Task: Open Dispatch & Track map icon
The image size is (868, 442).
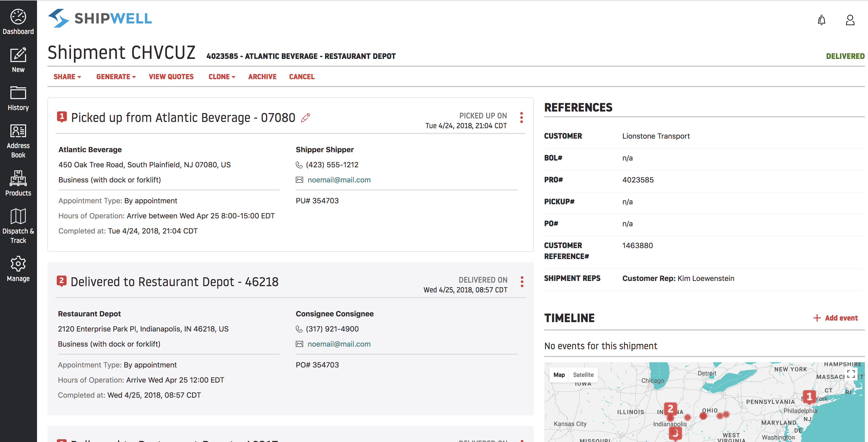Action: point(18,216)
